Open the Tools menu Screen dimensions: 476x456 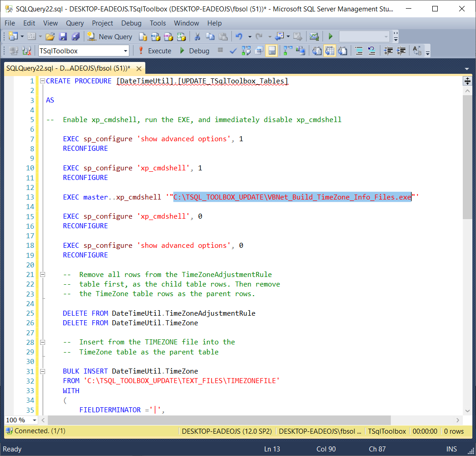tap(158, 23)
